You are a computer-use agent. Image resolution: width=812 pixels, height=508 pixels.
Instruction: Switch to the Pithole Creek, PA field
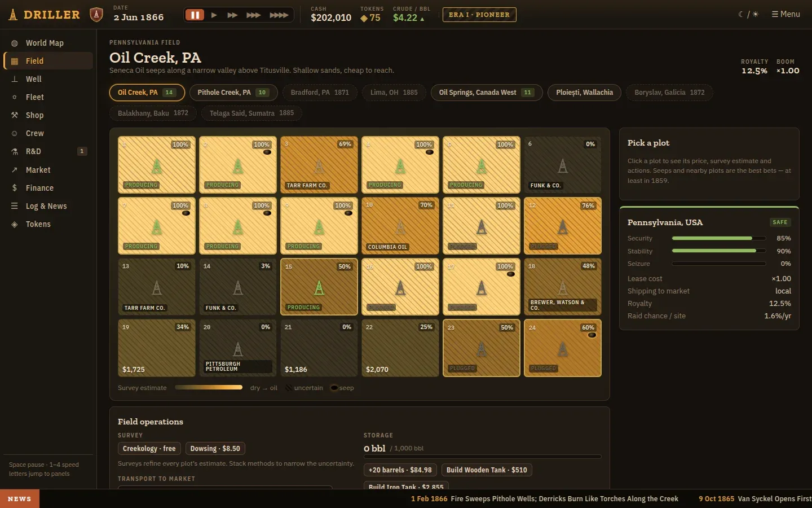(233, 93)
